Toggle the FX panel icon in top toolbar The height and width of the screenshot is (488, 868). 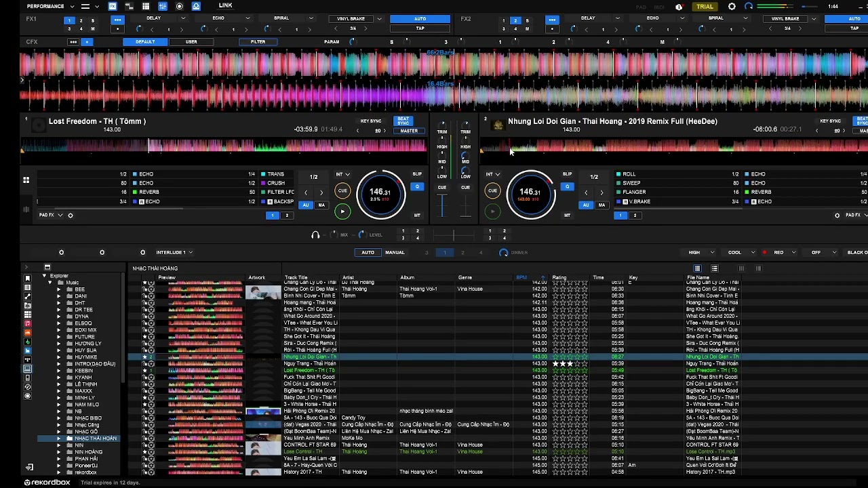point(113,6)
